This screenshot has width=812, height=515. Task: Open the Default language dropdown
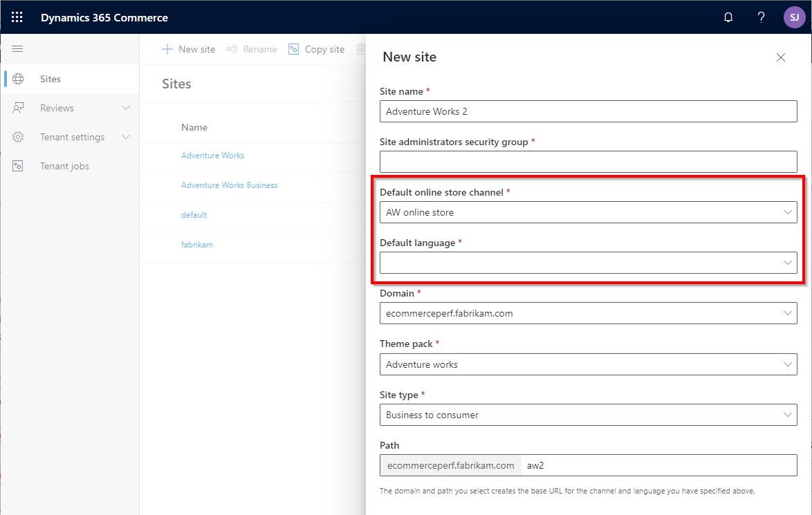coord(589,263)
